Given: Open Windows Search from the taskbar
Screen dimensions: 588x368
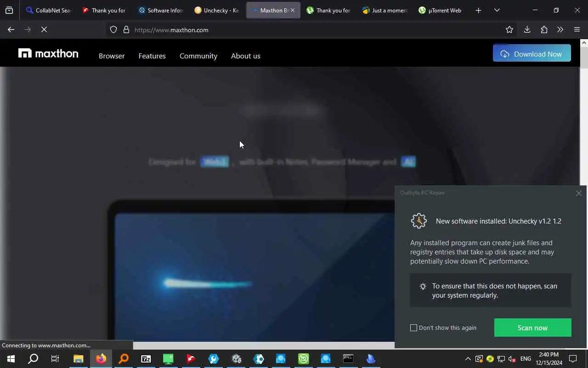Looking at the screenshot, I should click(33, 359).
